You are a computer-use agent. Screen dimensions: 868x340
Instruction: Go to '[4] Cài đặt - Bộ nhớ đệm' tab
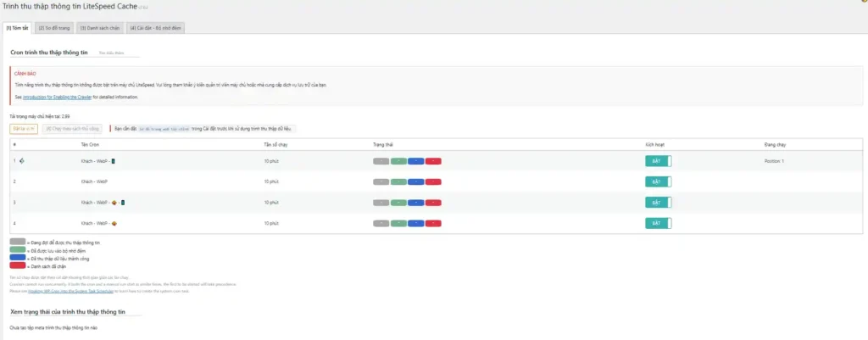[156, 28]
